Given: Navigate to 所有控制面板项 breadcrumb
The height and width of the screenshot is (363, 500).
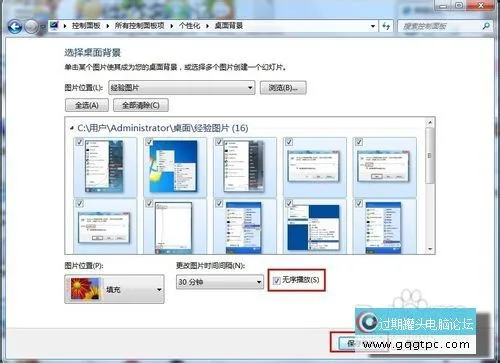Looking at the screenshot, I should (139, 26).
